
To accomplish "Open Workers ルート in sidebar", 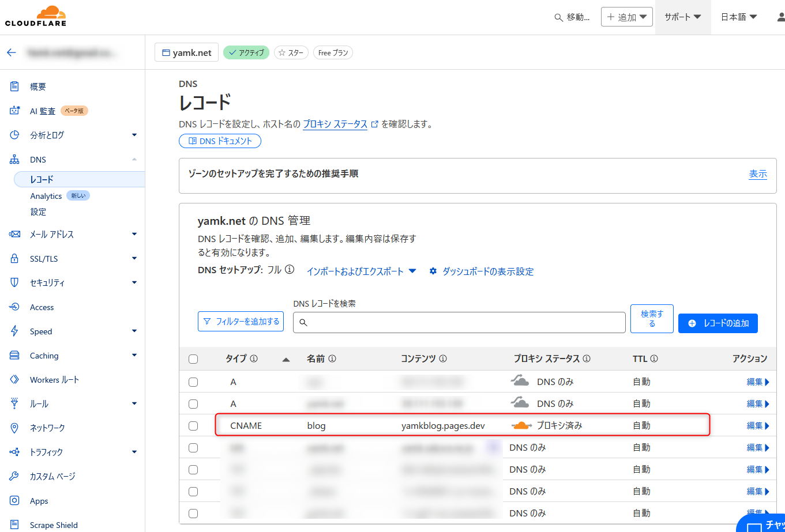I will (54, 380).
